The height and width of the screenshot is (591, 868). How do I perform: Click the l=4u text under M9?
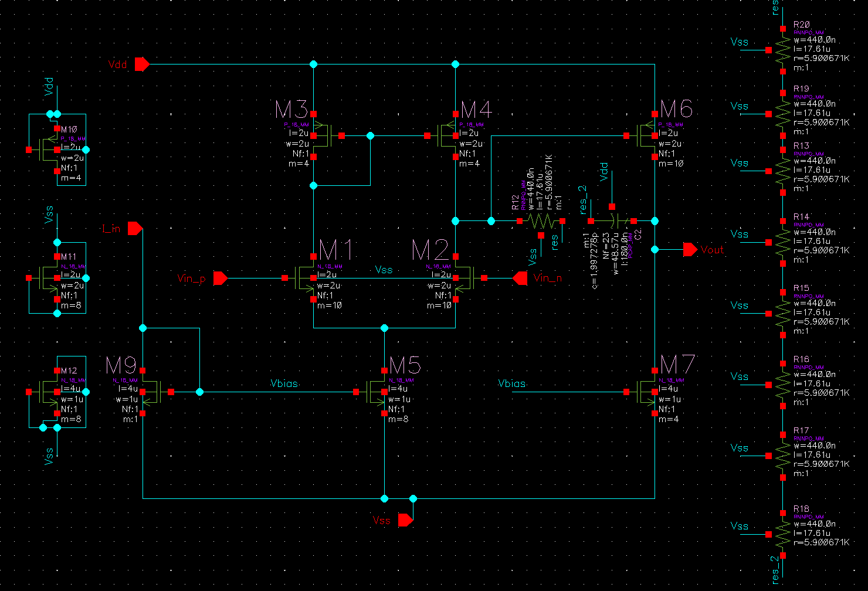[x=127, y=388]
